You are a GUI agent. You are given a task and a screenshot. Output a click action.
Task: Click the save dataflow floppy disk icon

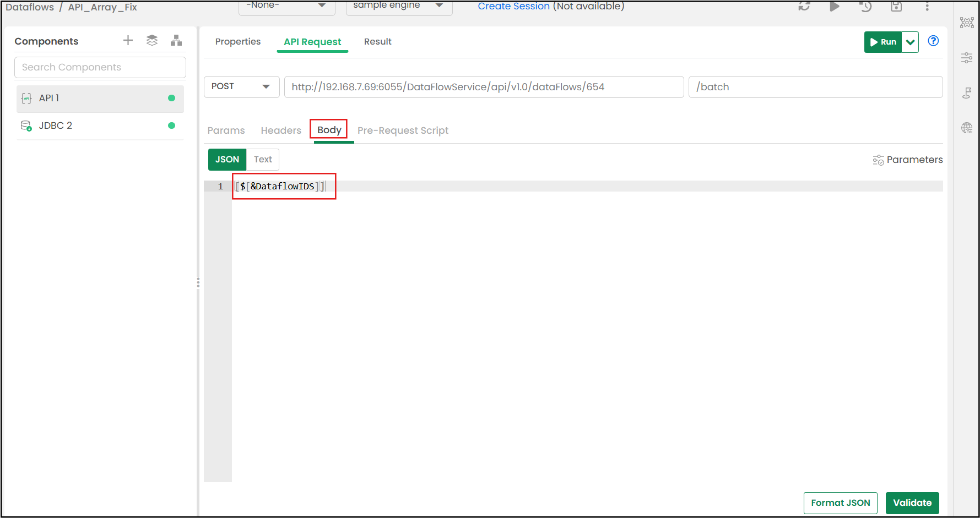(896, 7)
